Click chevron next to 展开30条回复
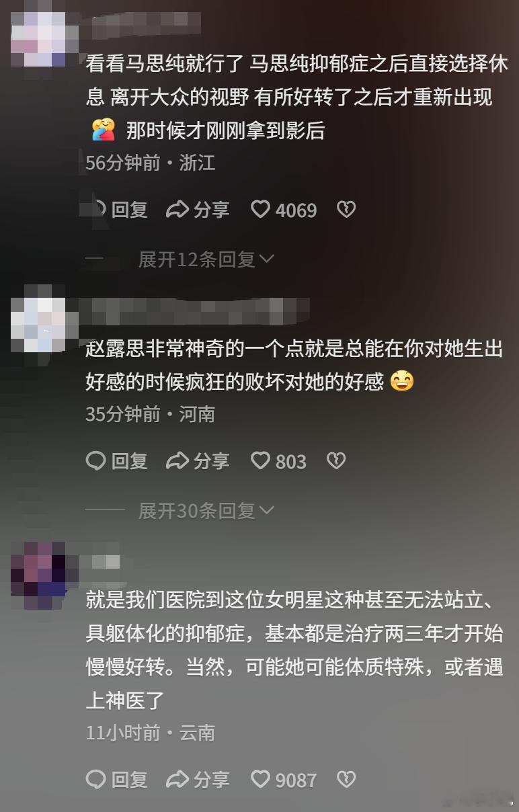519x812 pixels. click(267, 511)
